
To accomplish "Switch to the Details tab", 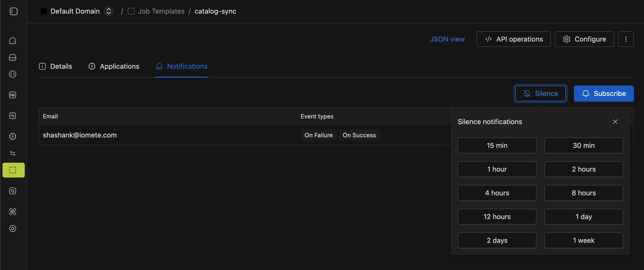I will 55,66.
